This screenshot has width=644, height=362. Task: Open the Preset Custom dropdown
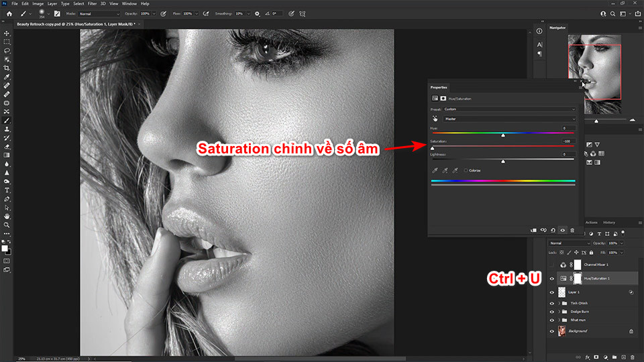[509, 109]
